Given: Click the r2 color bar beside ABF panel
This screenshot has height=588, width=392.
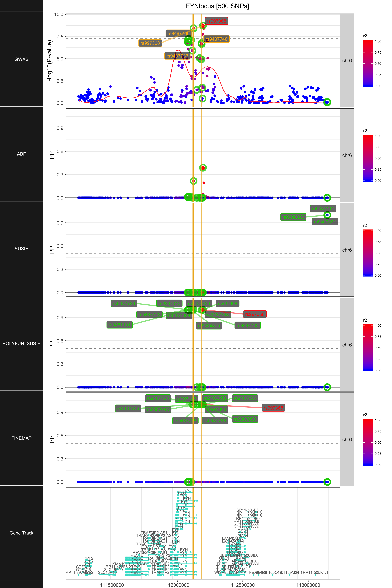Looking at the screenshot, I should 368,158.
